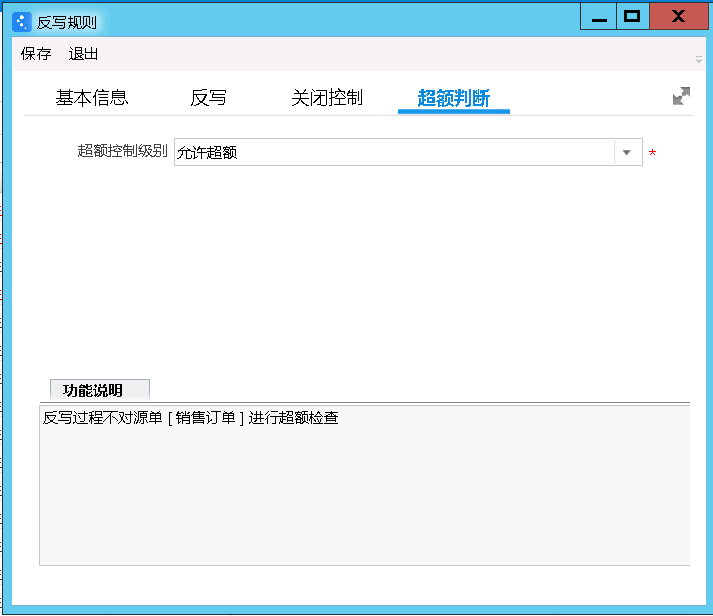Click 保存 to save the rule
This screenshot has width=713, height=616.
pos(36,54)
